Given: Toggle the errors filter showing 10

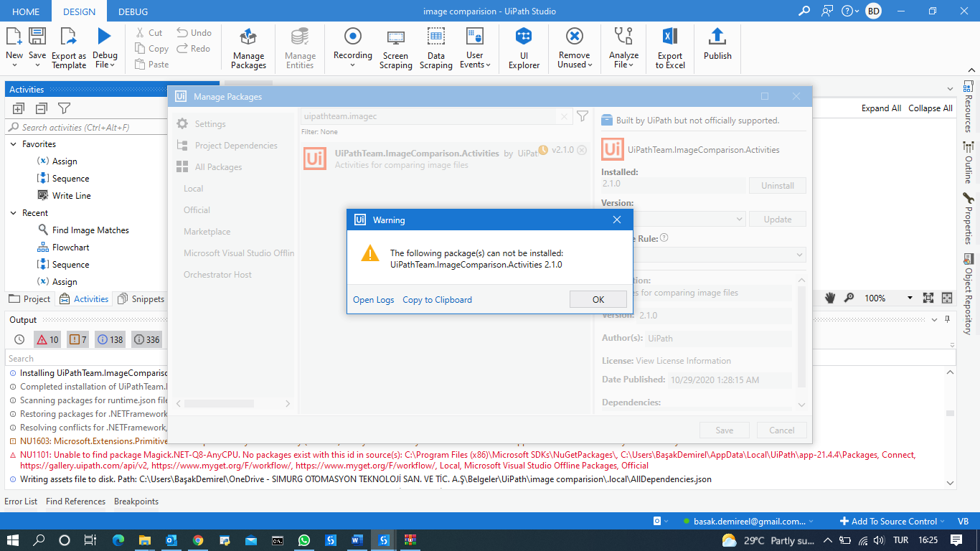Looking at the screenshot, I should (x=48, y=339).
